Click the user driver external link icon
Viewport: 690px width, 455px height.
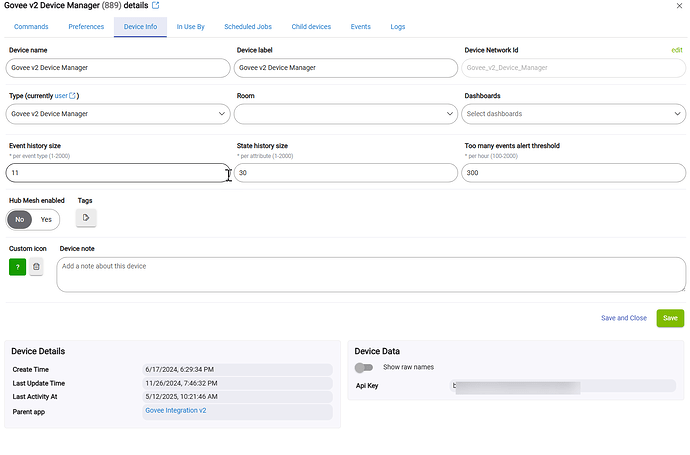(74, 96)
